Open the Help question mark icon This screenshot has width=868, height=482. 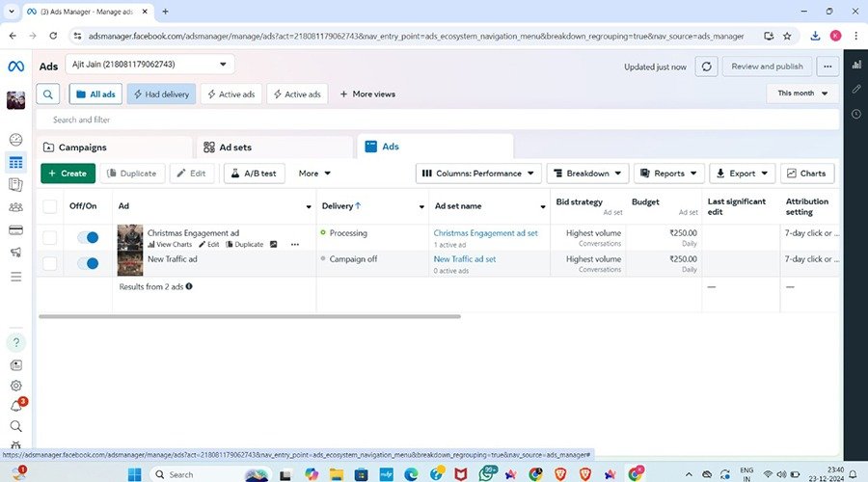(16, 342)
